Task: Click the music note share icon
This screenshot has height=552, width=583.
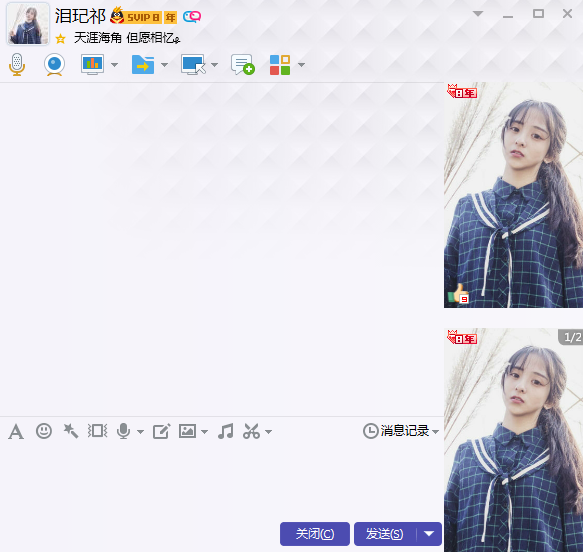Action: point(226,431)
